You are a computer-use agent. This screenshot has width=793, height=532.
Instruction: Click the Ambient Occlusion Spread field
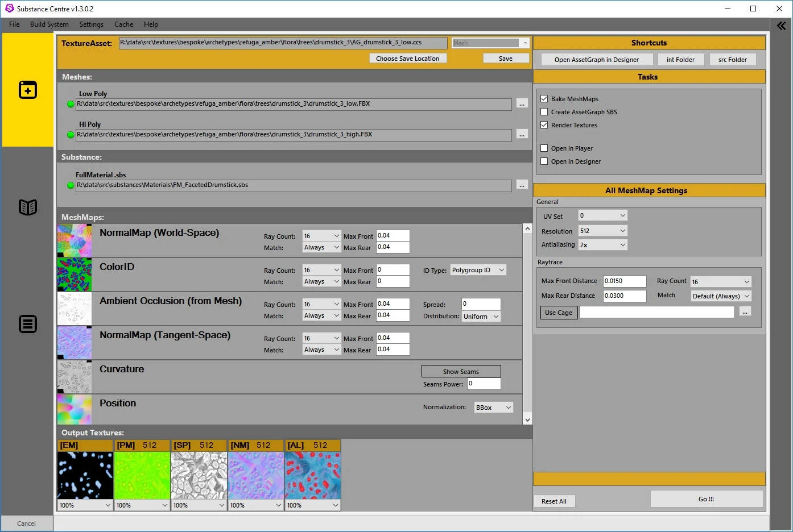481,304
